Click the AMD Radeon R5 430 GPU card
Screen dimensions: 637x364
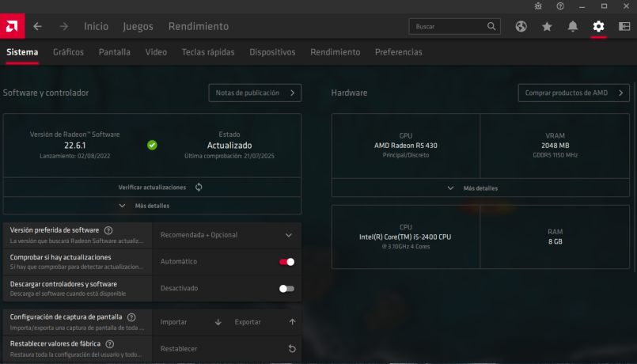click(405, 146)
